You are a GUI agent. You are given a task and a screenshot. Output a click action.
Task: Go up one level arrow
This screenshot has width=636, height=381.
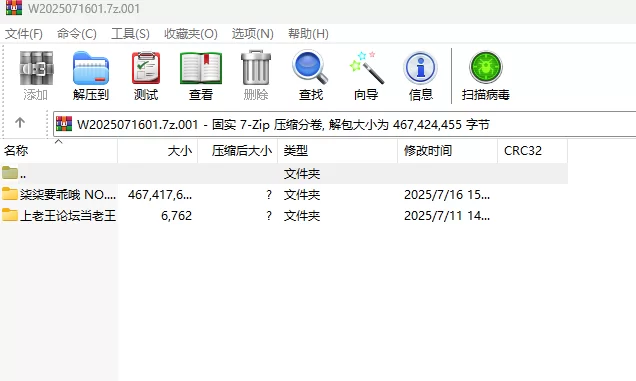click(x=20, y=122)
